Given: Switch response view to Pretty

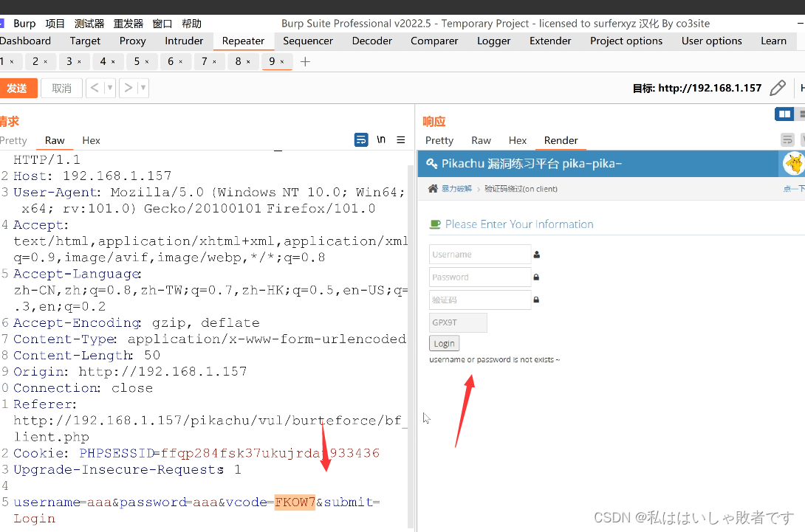Looking at the screenshot, I should click(x=439, y=141).
